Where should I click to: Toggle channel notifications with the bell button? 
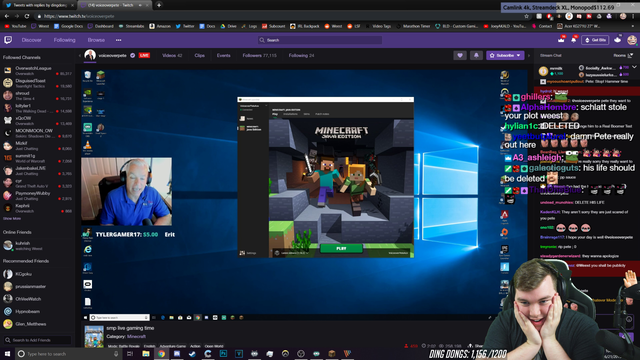[476, 56]
